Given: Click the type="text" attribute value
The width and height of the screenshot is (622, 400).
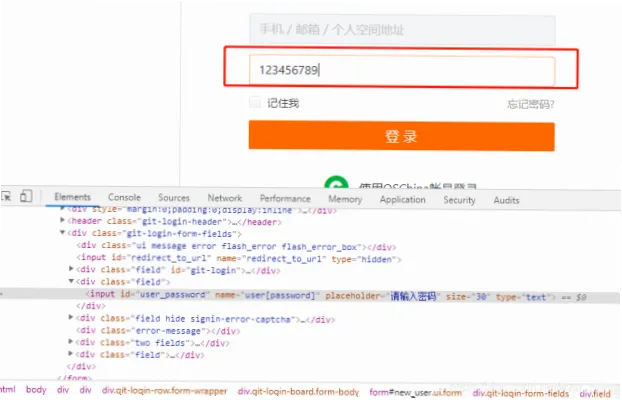Looking at the screenshot, I should coord(536,297).
